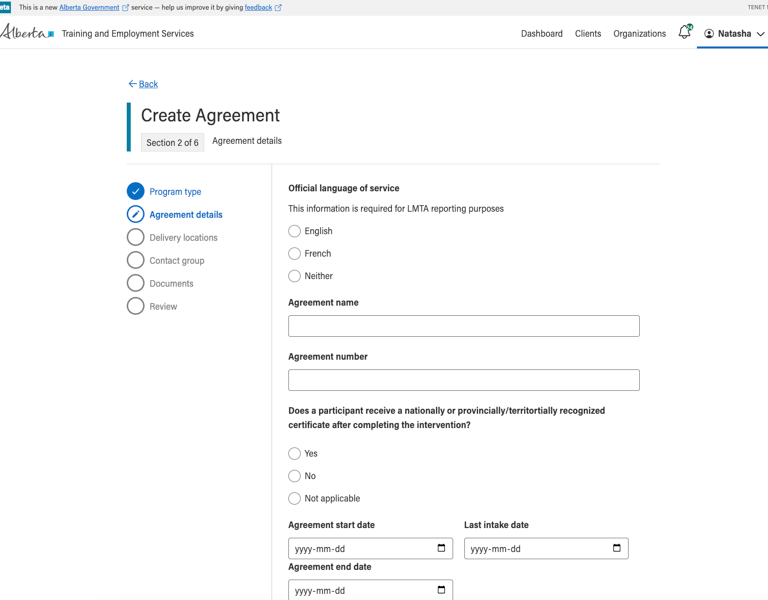Expand the Natasha user menu
This screenshot has height=600, width=768.
point(734,33)
